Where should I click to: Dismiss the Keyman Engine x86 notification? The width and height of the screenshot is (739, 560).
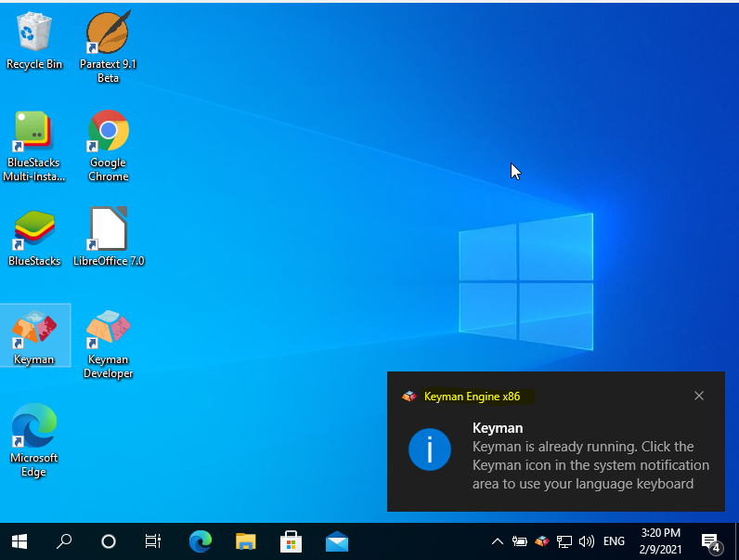(699, 396)
